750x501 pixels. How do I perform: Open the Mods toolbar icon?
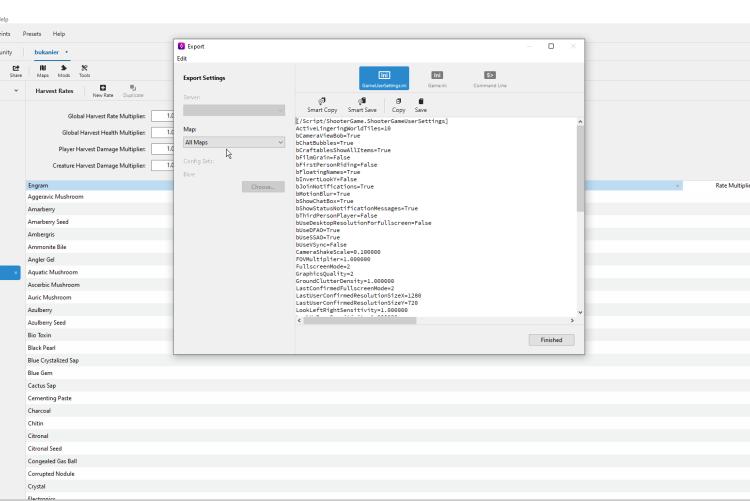64,70
